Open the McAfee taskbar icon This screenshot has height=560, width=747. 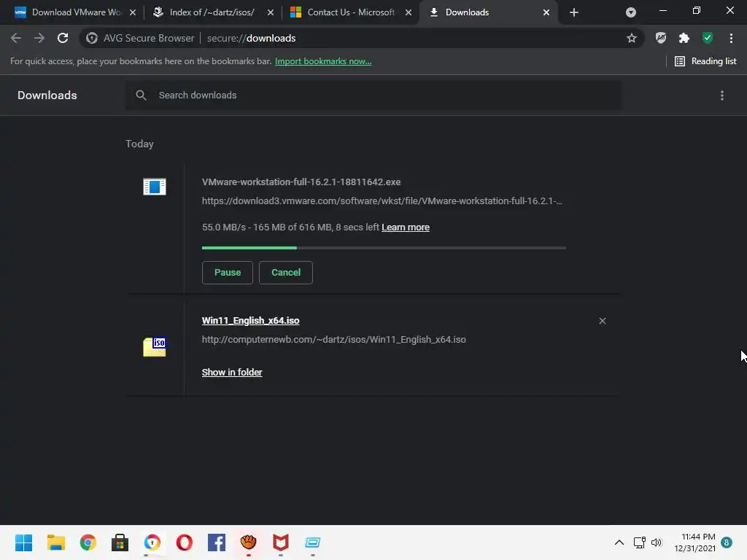(281, 542)
